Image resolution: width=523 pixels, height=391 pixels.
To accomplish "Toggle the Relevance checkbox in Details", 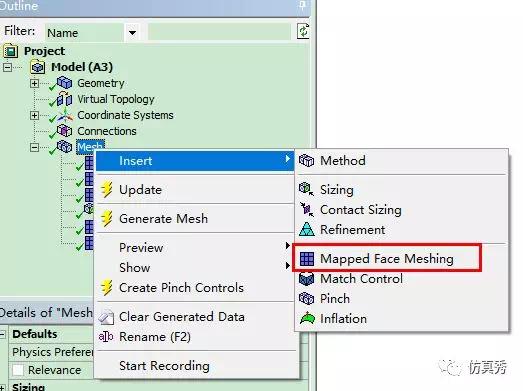I will (x=18, y=370).
